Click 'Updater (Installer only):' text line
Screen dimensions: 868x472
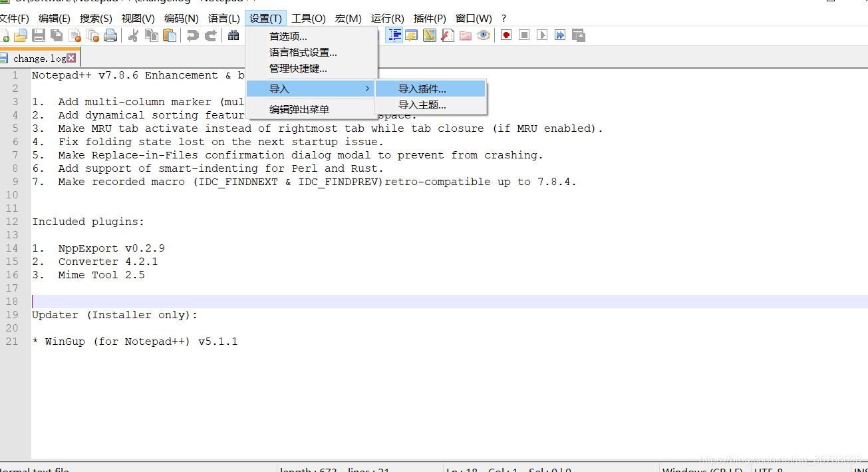click(x=115, y=315)
